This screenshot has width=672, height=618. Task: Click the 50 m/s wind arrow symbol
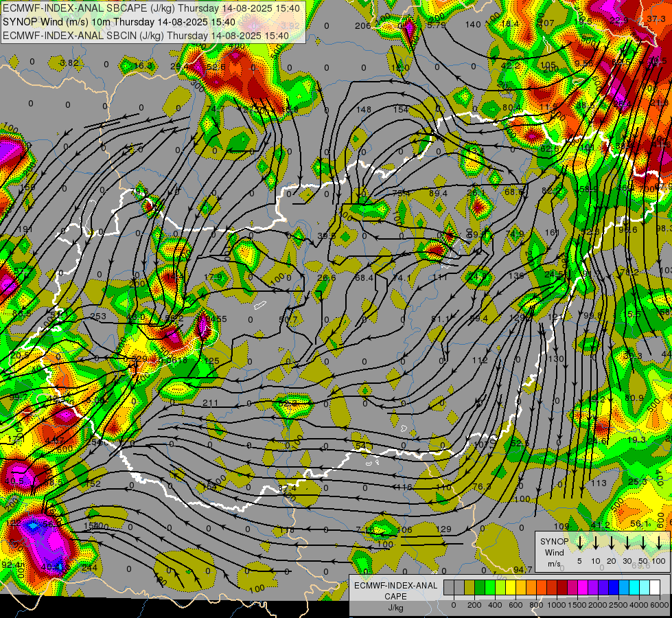(643, 543)
